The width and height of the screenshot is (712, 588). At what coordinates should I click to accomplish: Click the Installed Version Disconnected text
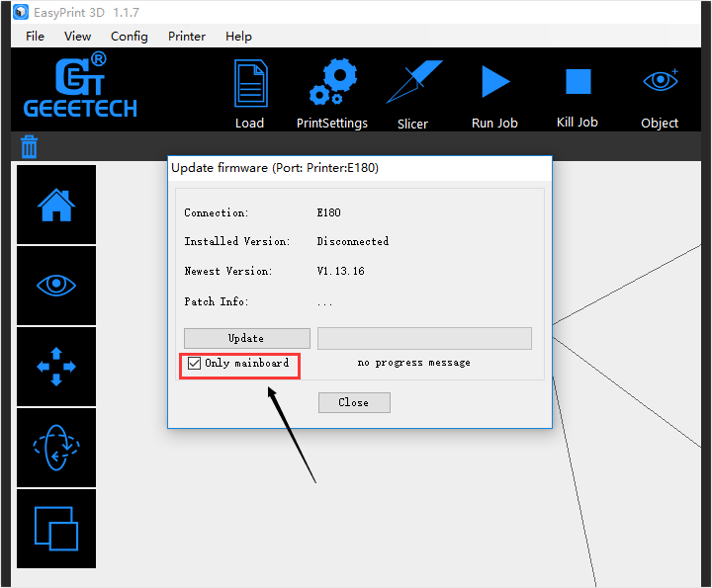[353, 241]
